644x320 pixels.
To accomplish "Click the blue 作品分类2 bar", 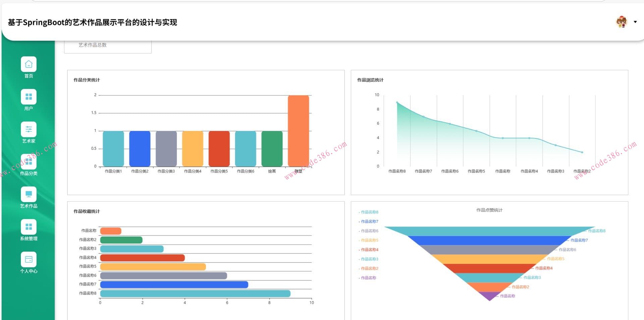I will [x=140, y=149].
